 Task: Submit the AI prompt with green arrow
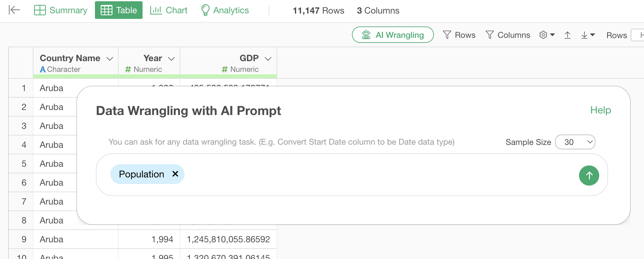[x=589, y=176]
